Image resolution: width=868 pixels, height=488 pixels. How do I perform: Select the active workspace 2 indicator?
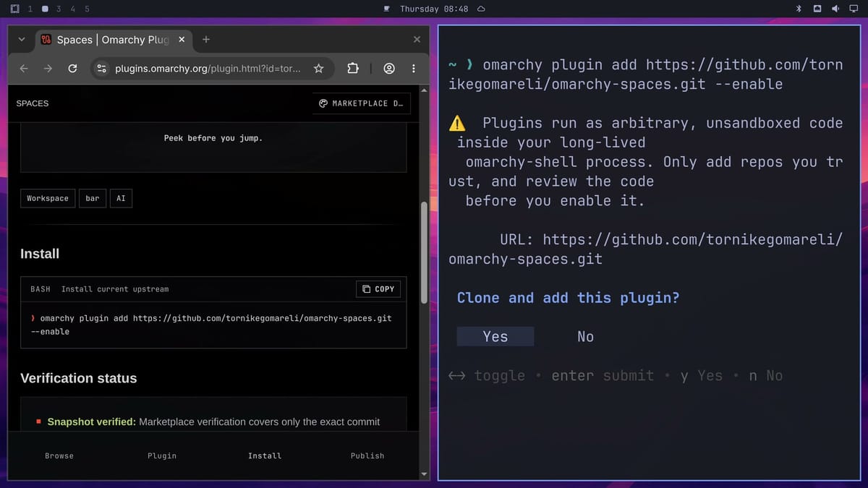[45, 9]
